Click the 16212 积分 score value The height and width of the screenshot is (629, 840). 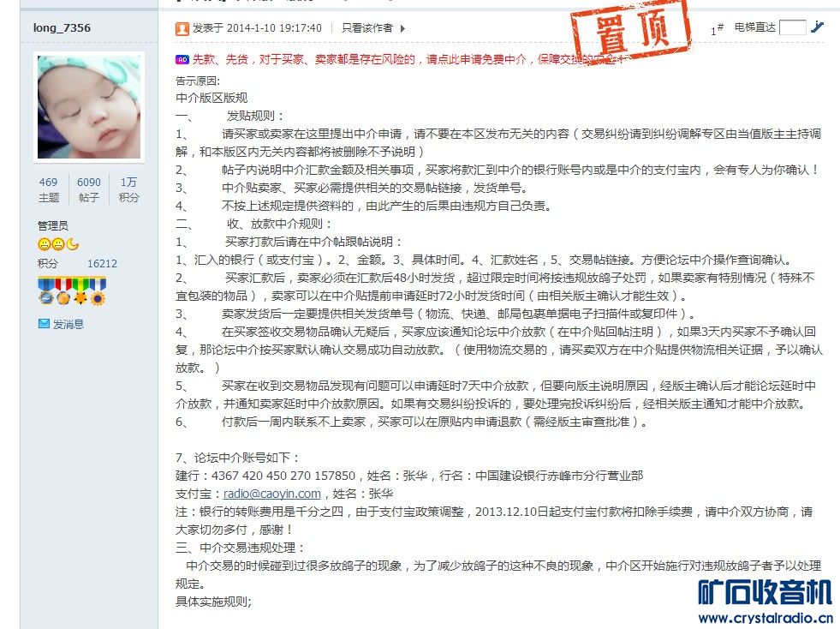pos(102,264)
